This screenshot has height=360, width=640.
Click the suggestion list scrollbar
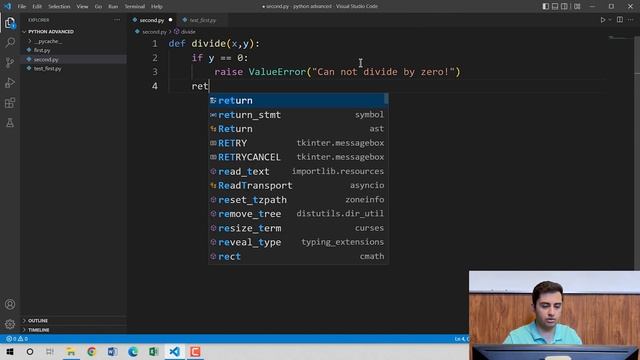[386, 98]
